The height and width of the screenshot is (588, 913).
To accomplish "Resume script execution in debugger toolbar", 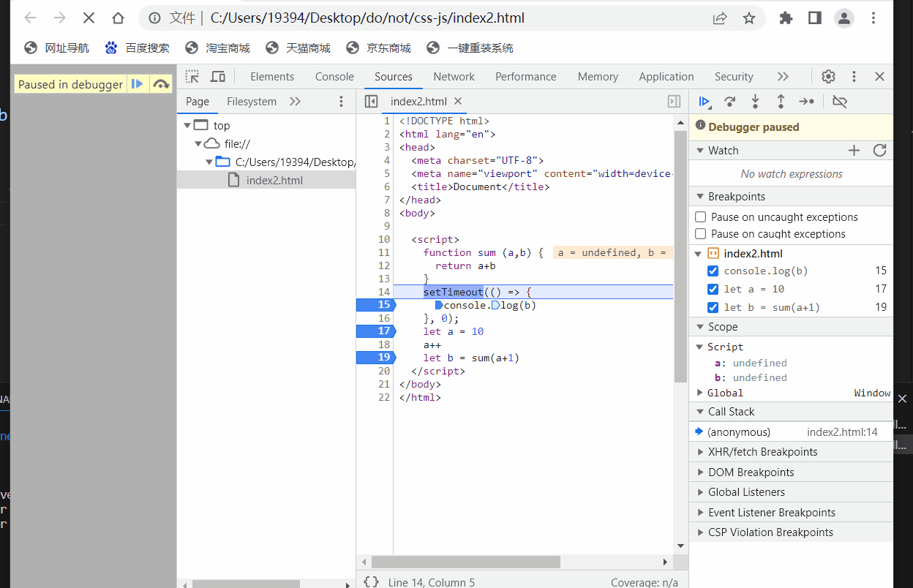I will [705, 102].
